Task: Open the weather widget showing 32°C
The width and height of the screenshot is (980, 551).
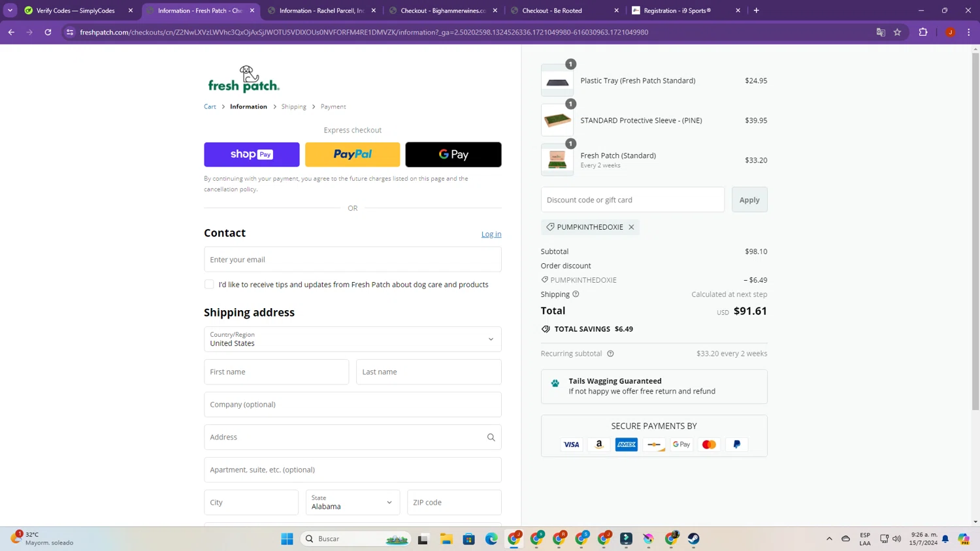Action: click(x=42, y=539)
